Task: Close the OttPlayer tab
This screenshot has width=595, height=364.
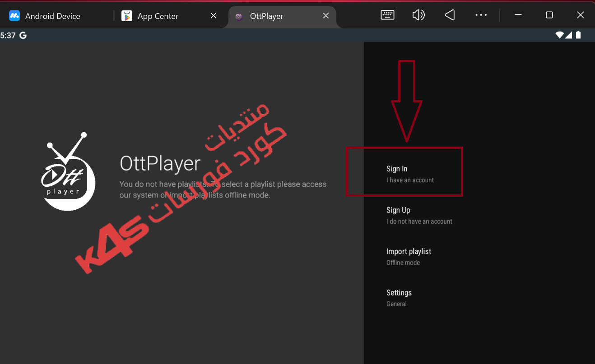Action: pyautogui.click(x=326, y=16)
